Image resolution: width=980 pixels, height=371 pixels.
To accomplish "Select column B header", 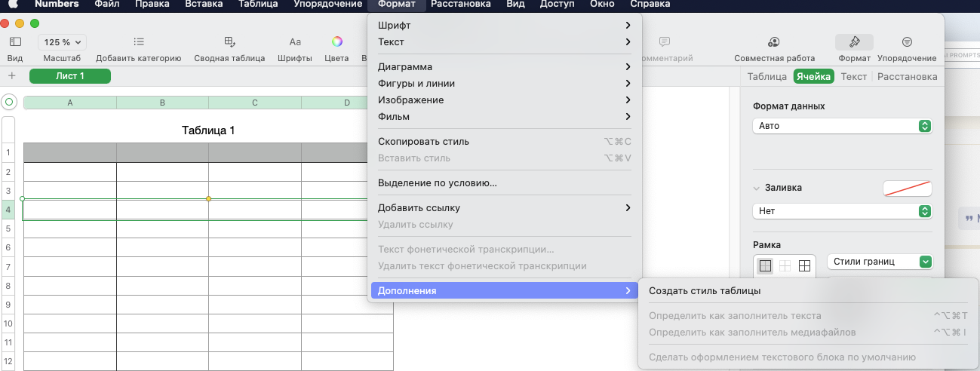I will pos(162,103).
